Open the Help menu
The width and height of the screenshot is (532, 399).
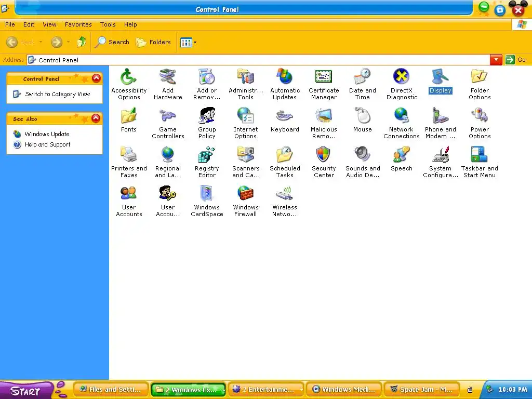pos(130,24)
